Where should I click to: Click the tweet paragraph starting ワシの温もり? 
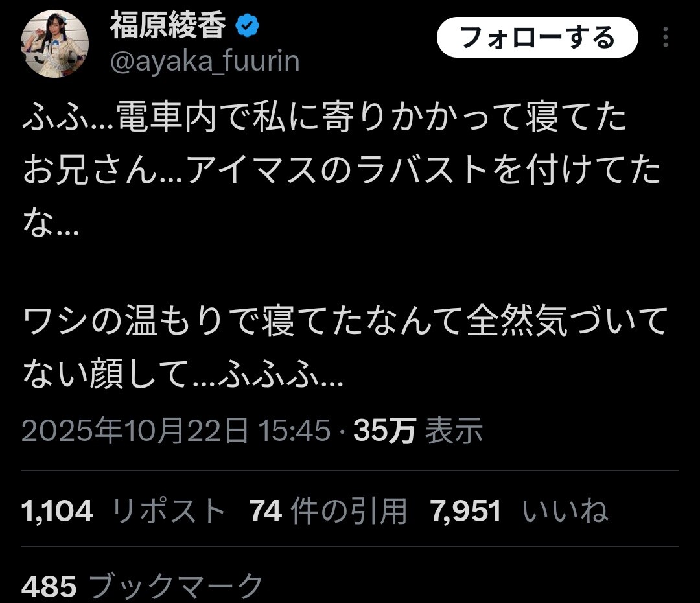[345, 347]
